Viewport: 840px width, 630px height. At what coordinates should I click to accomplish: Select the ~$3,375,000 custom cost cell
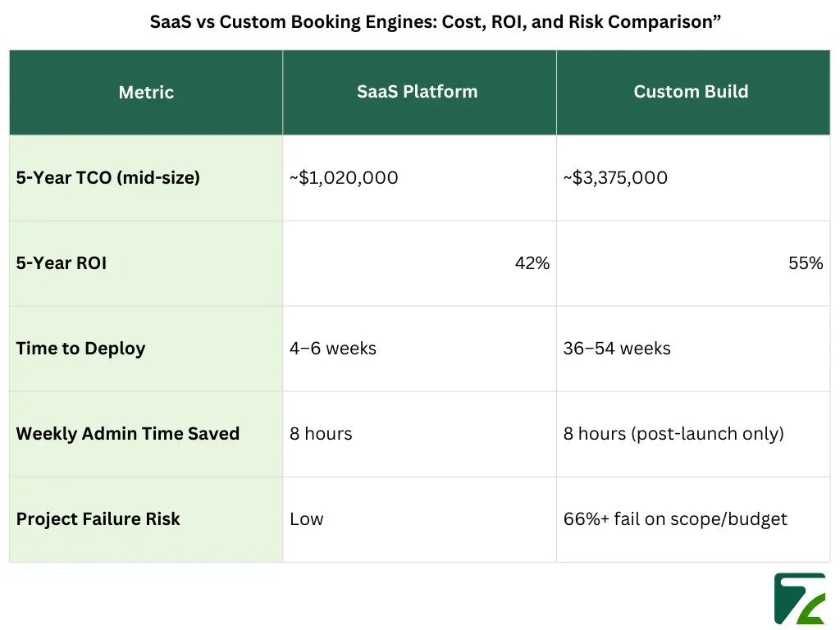click(x=615, y=178)
